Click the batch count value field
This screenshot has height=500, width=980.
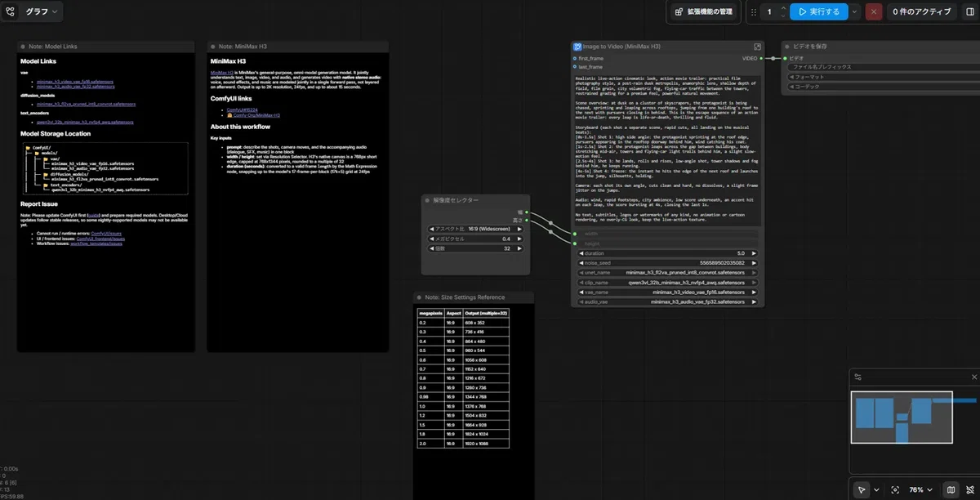(x=769, y=11)
